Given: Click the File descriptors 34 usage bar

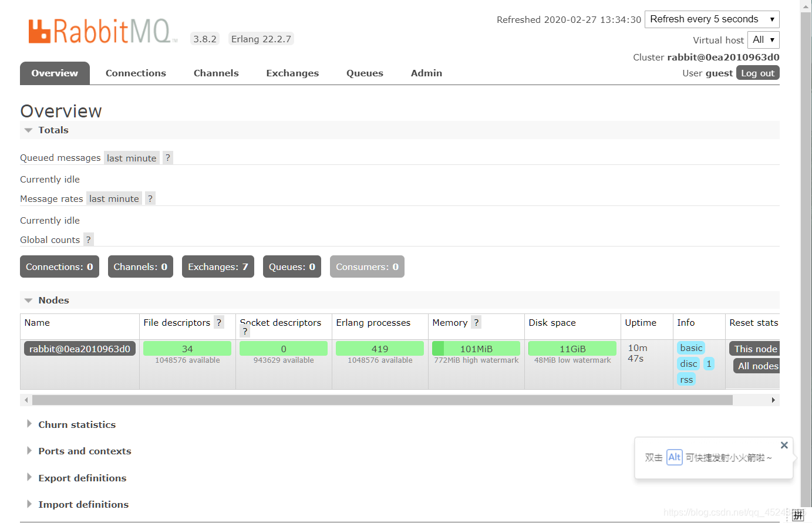Looking at the screenshot, I should 187,349.
